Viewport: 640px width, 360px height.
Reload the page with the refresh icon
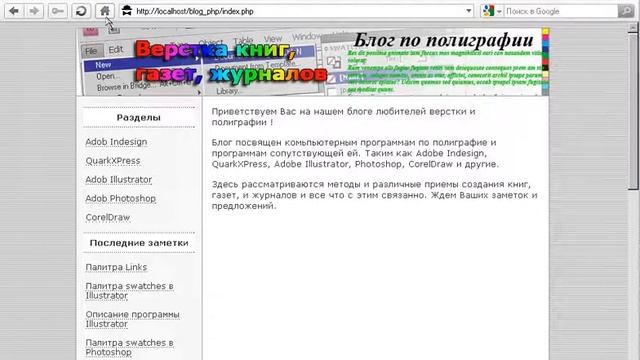pyautogui.click(x=81, y=11)
